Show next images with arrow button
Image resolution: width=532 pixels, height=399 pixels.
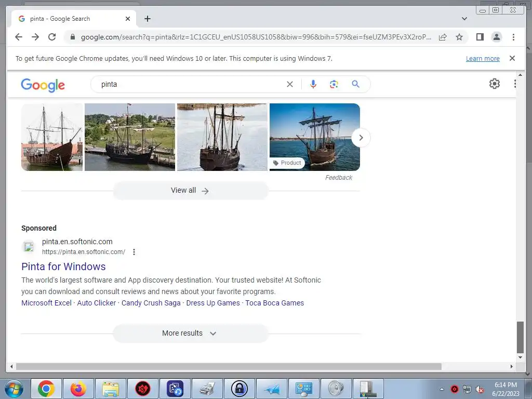click(x=361, y=138)
